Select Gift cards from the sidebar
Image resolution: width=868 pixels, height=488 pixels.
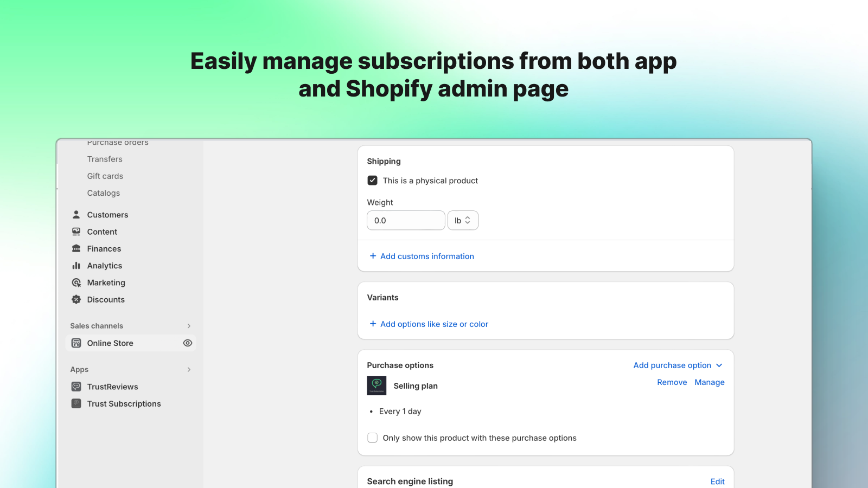pyautogui.click(x=105, y=176)
